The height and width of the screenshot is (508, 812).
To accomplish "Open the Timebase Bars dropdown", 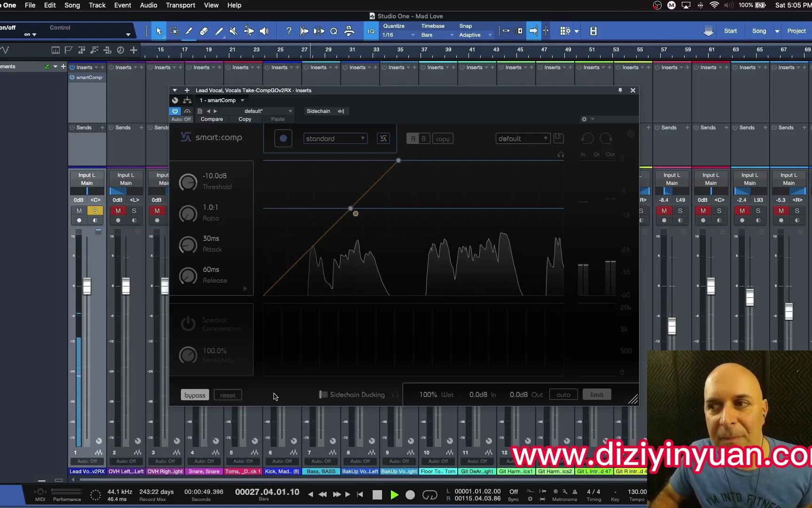I will coord(437,35).
